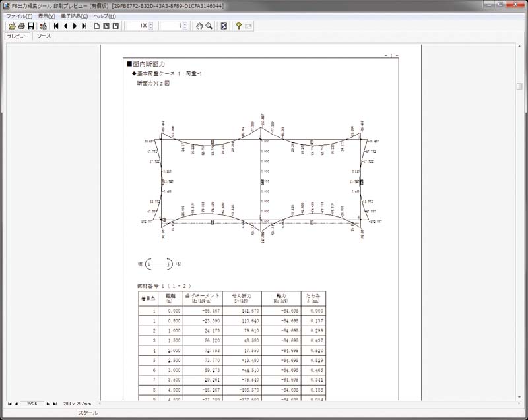Select the second page layout icon
This screenshot has height=420, width=528.
pos(106,26)
